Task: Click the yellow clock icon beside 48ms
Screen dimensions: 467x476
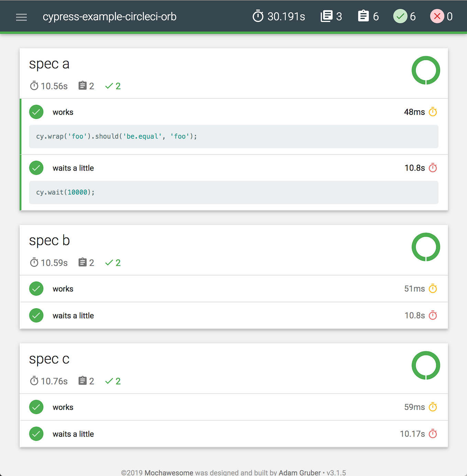Action: 433,112
